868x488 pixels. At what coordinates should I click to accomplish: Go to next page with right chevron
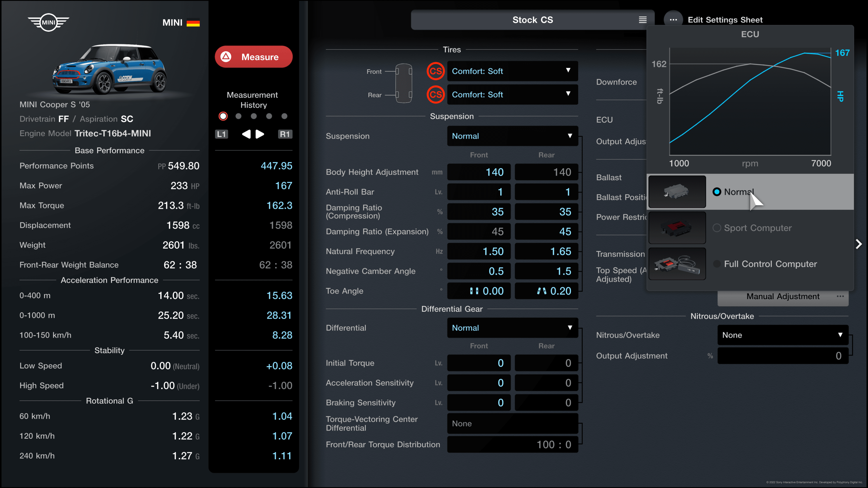pos(859,244)
